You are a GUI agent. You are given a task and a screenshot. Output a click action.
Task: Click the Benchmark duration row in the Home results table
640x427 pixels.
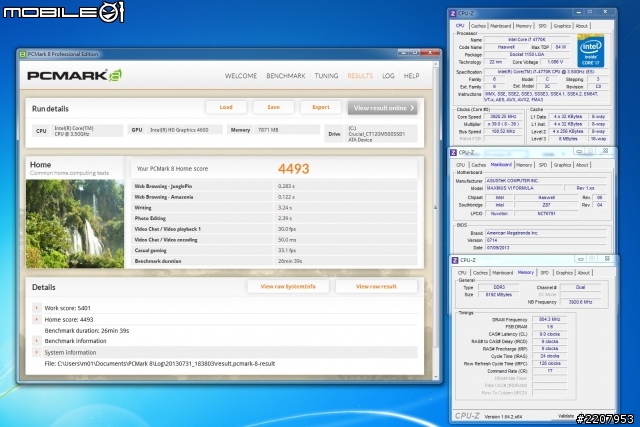tap(274, 261)
